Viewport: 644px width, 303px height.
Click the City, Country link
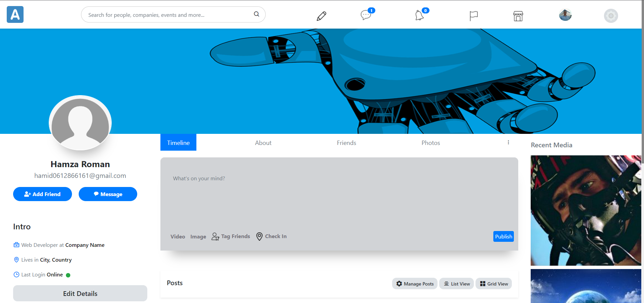(x=56, y=260)
